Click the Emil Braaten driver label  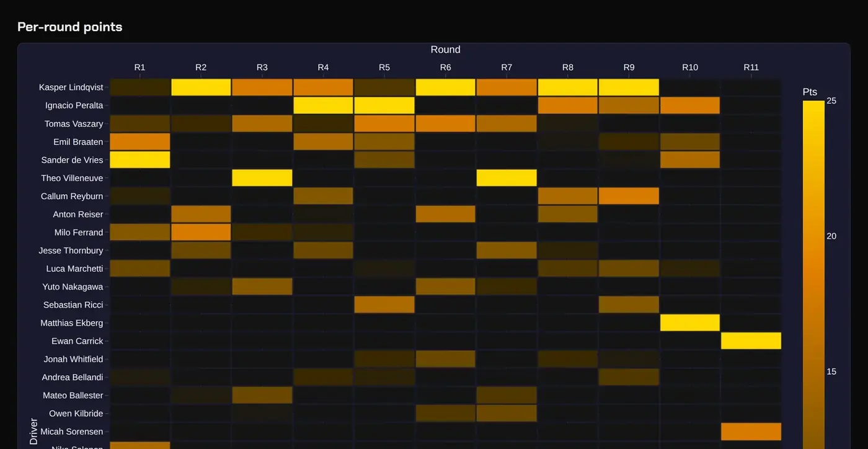coord(78,142)
